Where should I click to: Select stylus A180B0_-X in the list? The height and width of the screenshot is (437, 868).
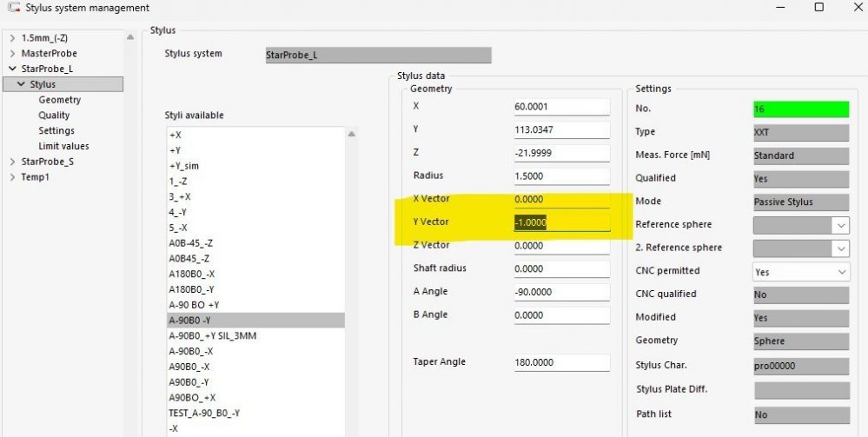(x=191, y=274)
